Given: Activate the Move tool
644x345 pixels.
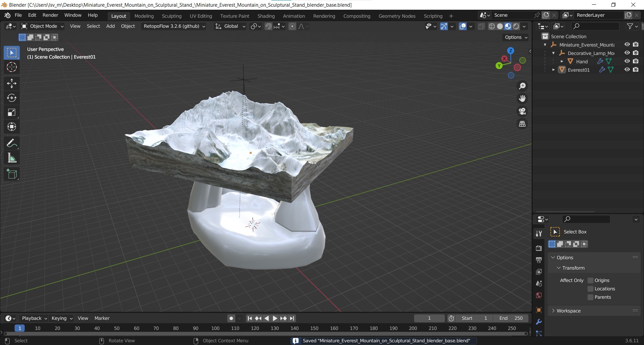Looking at the screenshot, I should pos(12,83).
